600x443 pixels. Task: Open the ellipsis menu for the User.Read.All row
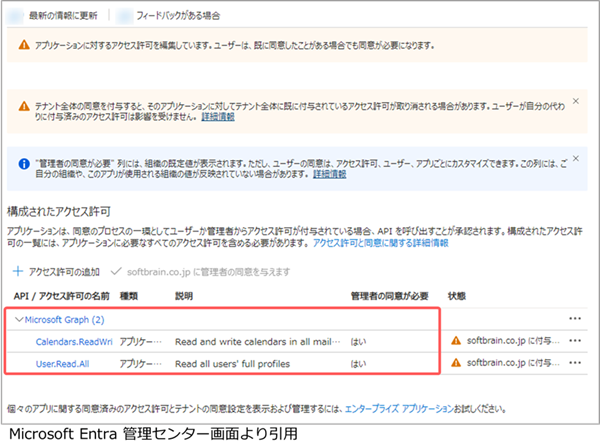pyautogui.click(x=575, y=364)
